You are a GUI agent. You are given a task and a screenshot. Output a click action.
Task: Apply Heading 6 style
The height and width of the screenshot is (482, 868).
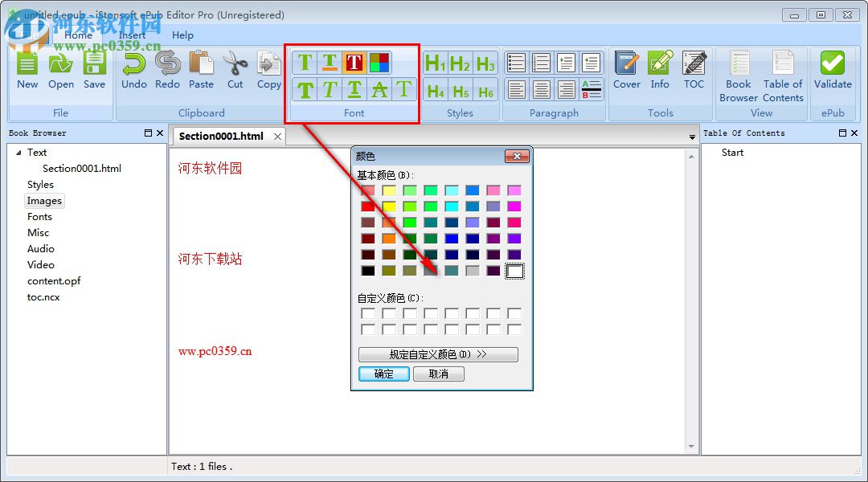click(x=485, y=92)
